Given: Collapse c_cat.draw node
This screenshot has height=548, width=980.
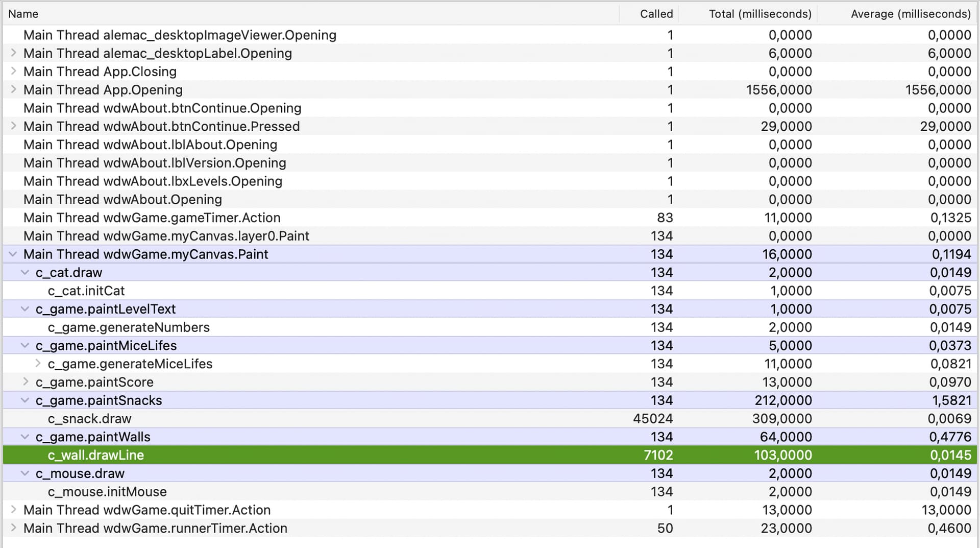Looking at the screenshot, I should pyautogui.click(x=25, y=273).
